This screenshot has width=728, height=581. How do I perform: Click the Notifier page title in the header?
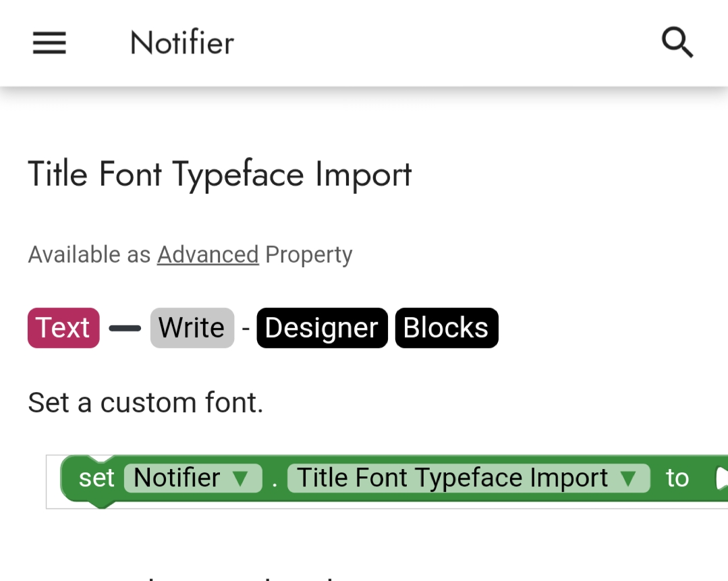coord(181,44)
